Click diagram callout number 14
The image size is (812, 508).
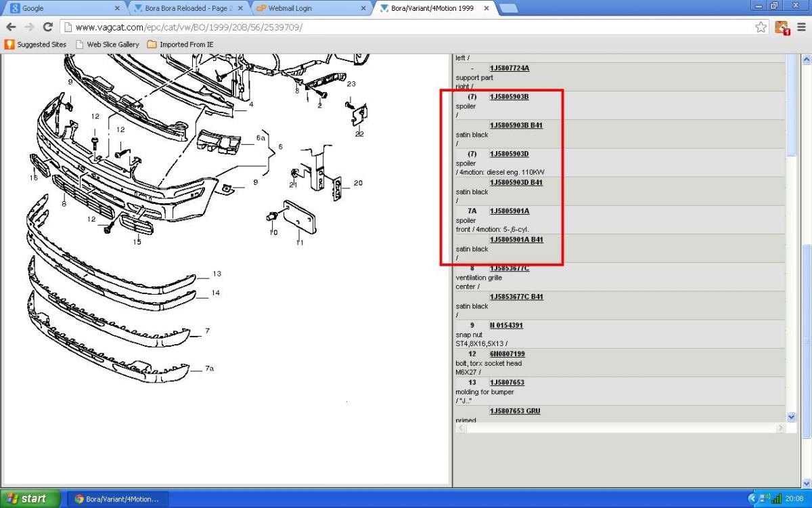(x=216, y=293)
